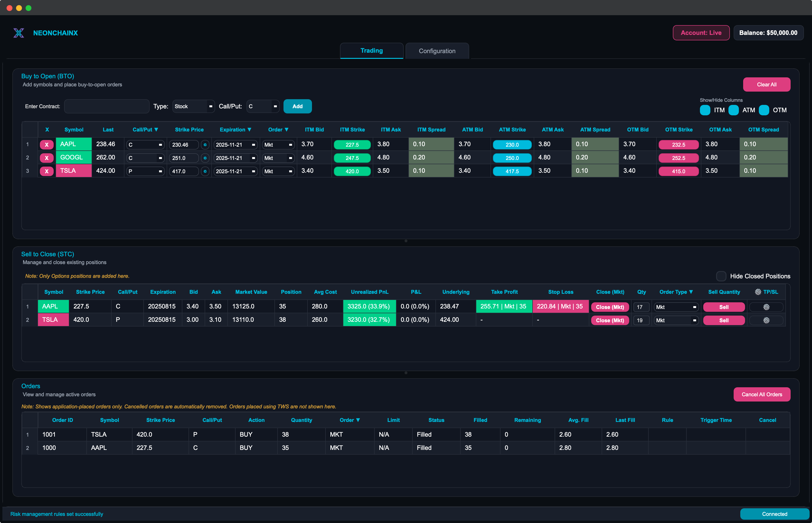Remove the GOOGL row using its X icon
This screenshot has height=523, width=812.
(46, 158)
